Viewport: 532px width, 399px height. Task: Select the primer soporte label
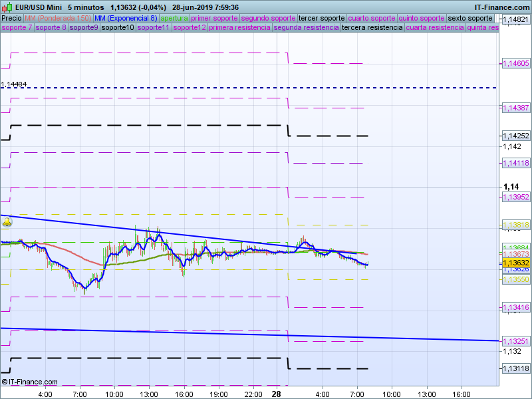pos(214,18)
